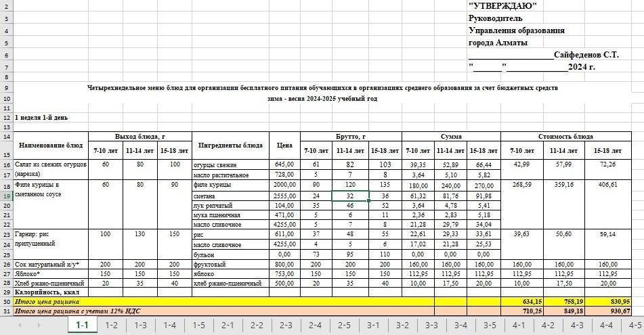Viewport: 644px width, 335px height.
Task: Select the 4-1 sheet tab
Action: point(519,326)
